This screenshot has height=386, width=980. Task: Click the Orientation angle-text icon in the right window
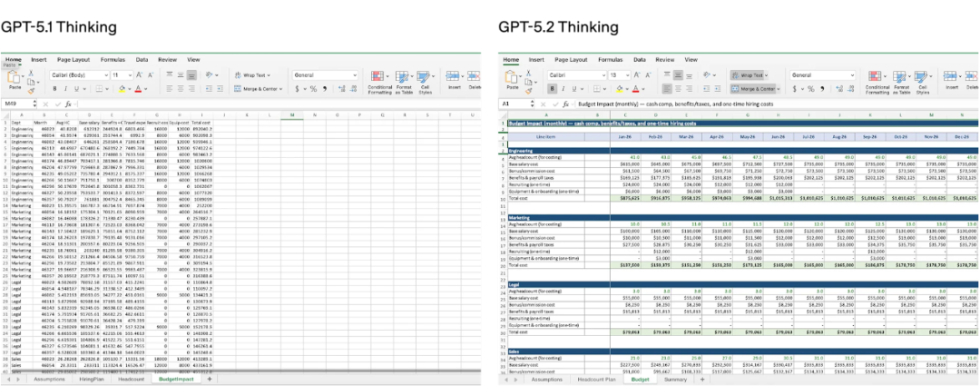pos(708,75)
